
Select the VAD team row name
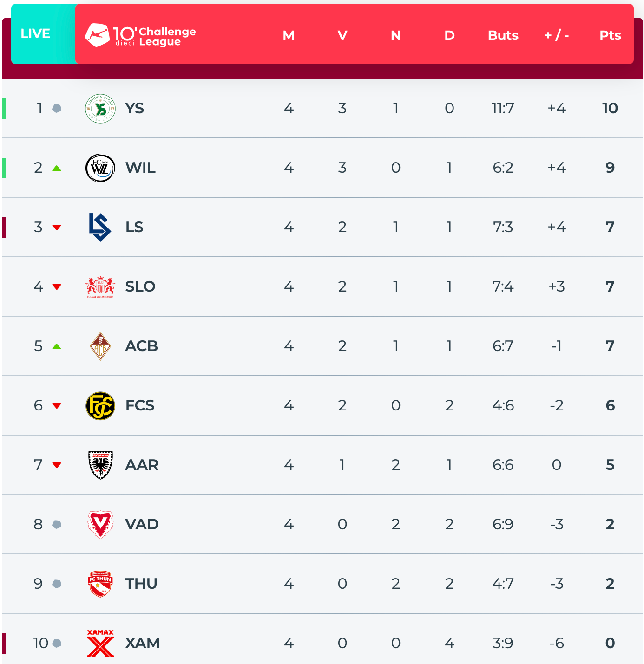click(142, 524)
